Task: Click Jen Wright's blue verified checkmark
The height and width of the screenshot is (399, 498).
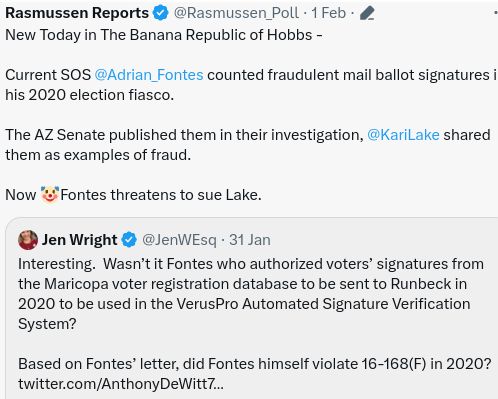Action: (129, 240)
